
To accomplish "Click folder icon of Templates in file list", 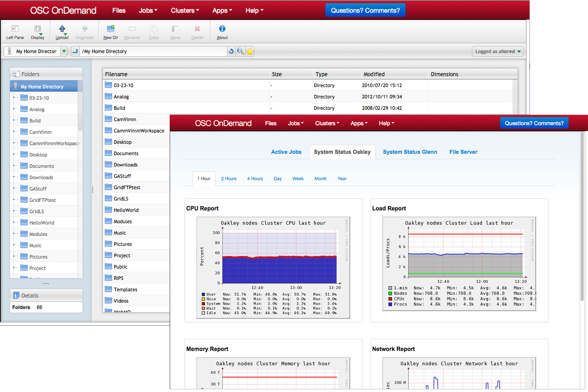I will (108, 289).
